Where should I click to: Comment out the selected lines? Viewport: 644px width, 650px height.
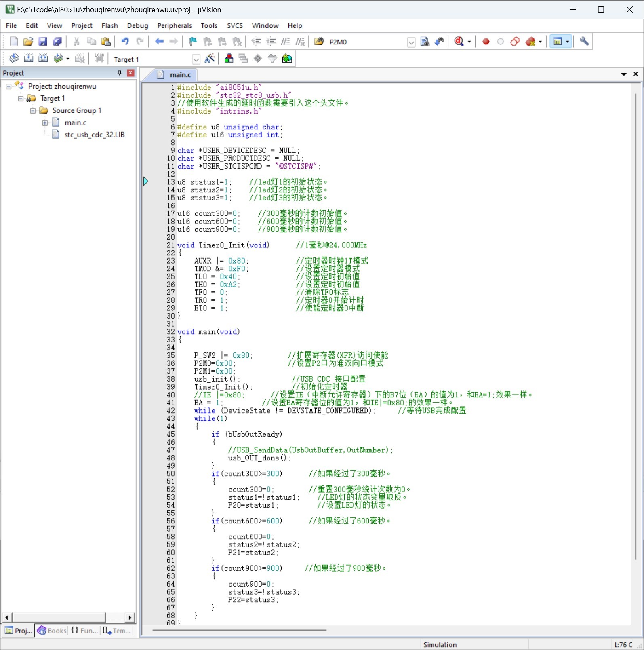click(285, 41)
